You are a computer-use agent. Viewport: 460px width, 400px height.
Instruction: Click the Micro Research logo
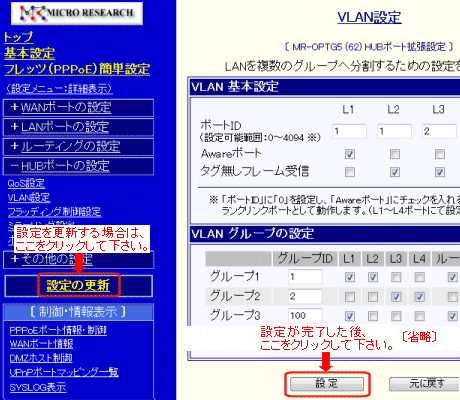[77, 13]
